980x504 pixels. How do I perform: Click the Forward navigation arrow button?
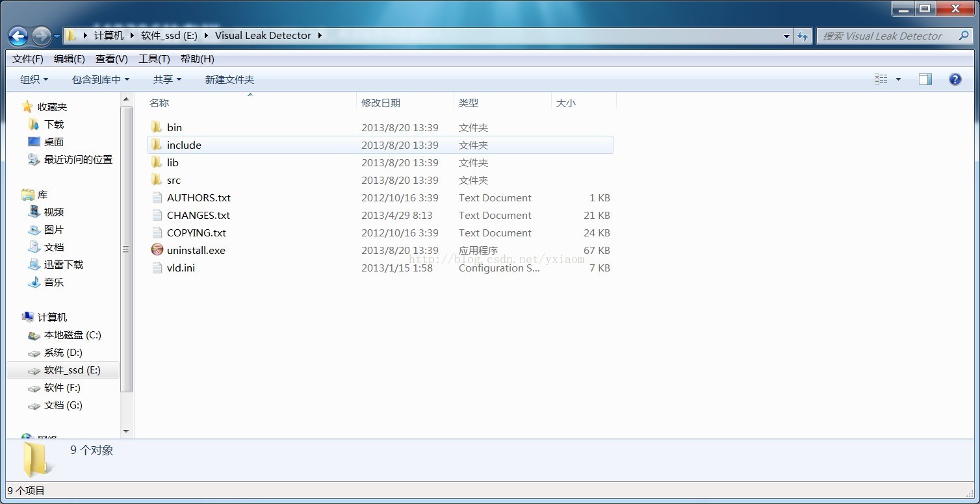[x=41, y=36]
